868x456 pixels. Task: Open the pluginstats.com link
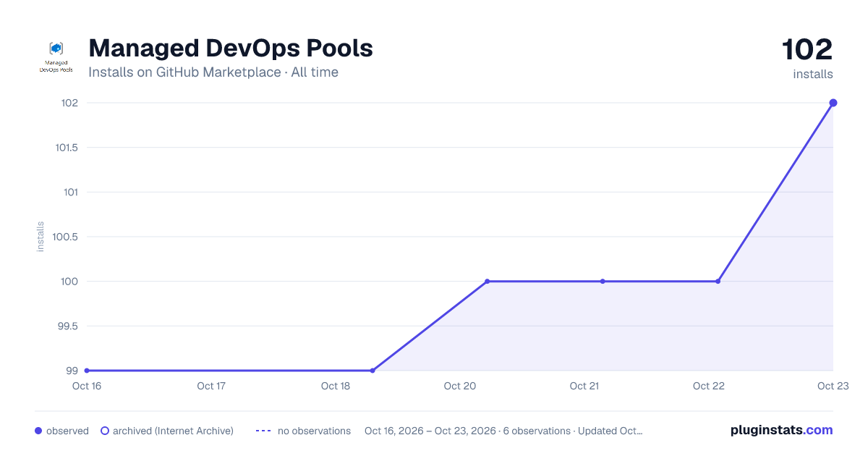click(x=782, y=430)
